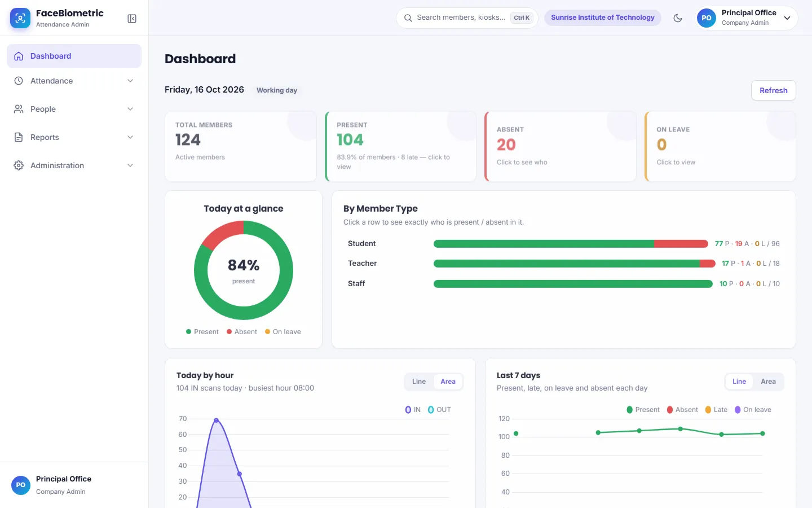Click the People group icon

(19, 109)
